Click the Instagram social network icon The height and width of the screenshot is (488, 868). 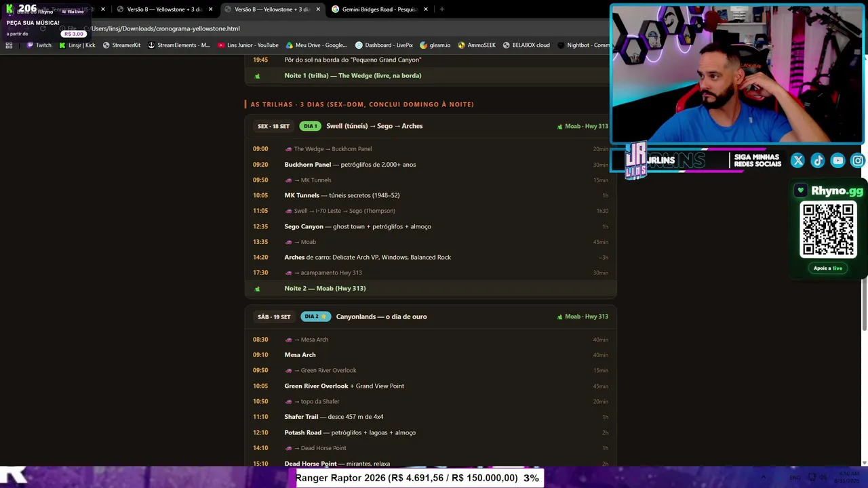(858, 161)
